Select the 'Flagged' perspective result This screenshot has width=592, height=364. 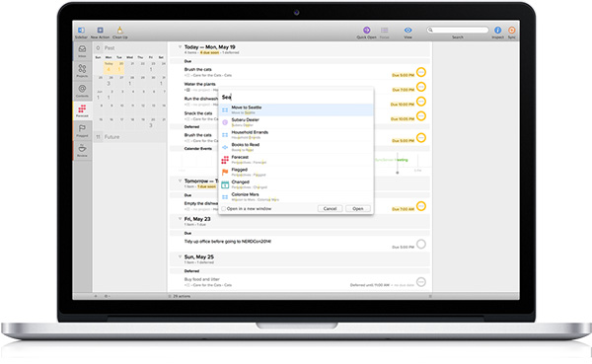(296, 172)
